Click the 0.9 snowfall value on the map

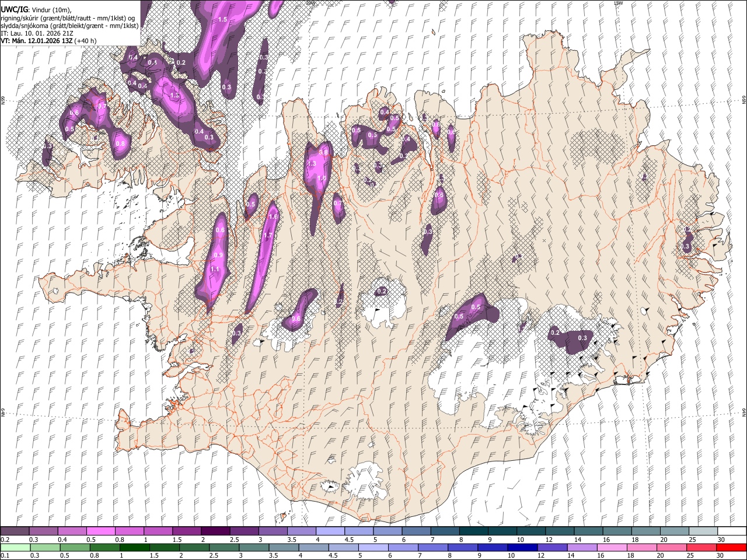point(218,255)
